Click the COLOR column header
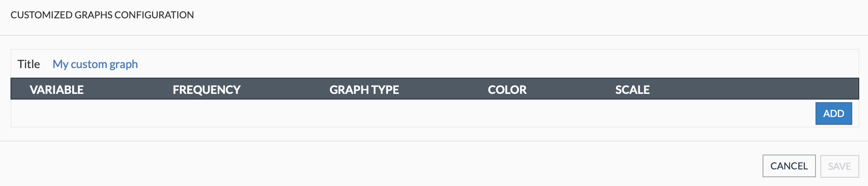 (507, 90)
